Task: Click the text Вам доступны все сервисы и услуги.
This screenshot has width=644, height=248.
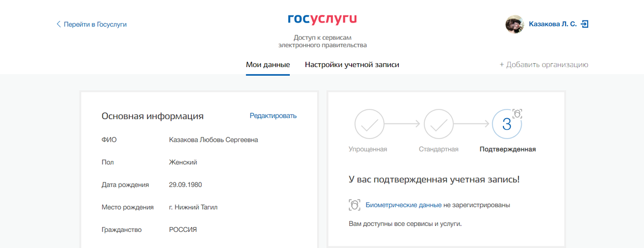Action: click(x=405, y=223)
